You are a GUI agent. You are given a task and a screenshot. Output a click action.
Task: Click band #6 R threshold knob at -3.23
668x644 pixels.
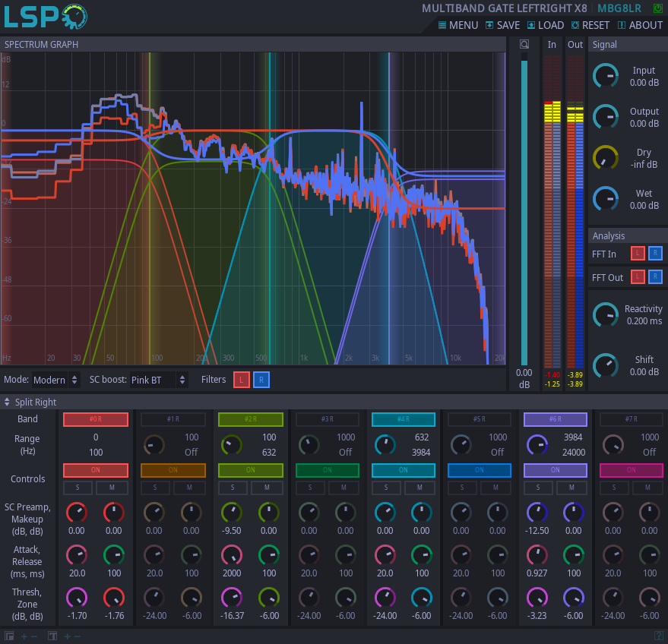tap(537, 598)
